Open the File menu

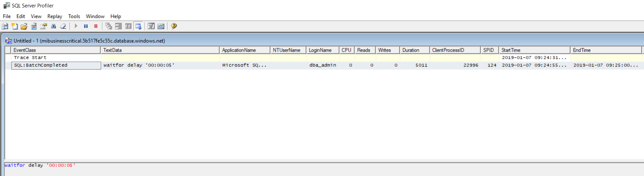click(7, 16)
